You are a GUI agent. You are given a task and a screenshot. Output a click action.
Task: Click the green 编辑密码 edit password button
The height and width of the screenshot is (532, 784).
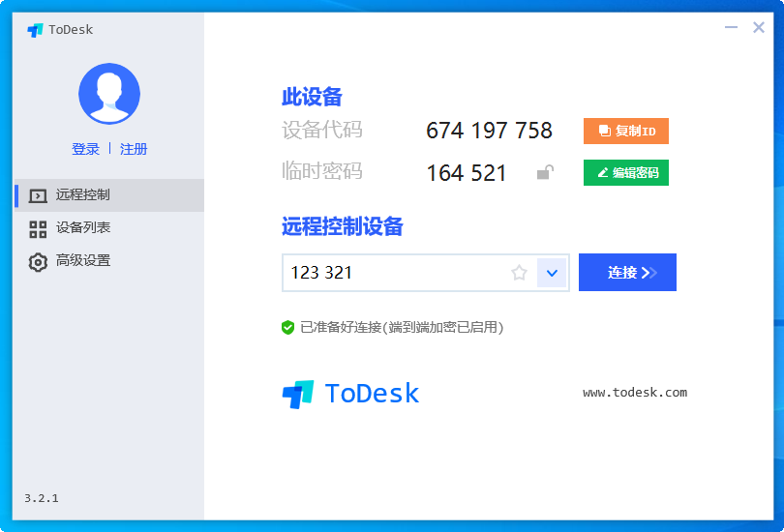pos(626,173)
